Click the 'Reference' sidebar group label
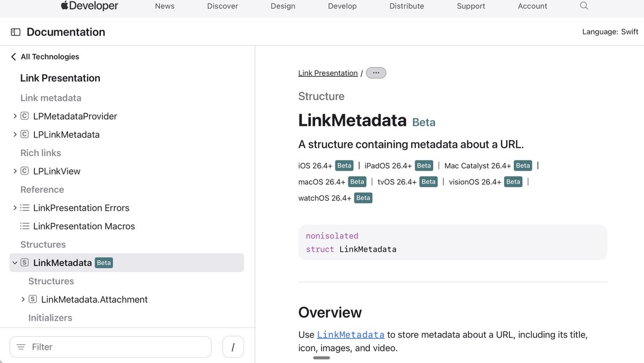Image resolution: width=644 pixels, height=363 pixels. pyautogui.click(x=42, y=190)
